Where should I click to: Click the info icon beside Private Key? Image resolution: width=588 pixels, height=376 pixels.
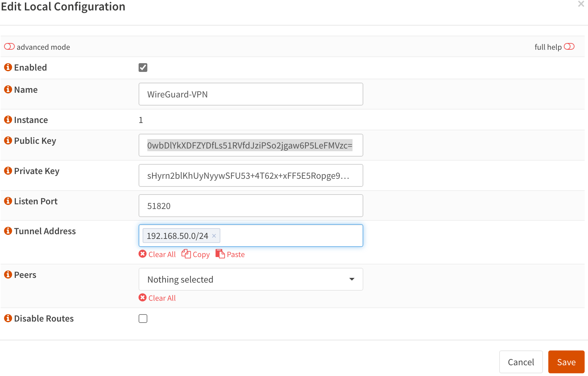(7, 170)
